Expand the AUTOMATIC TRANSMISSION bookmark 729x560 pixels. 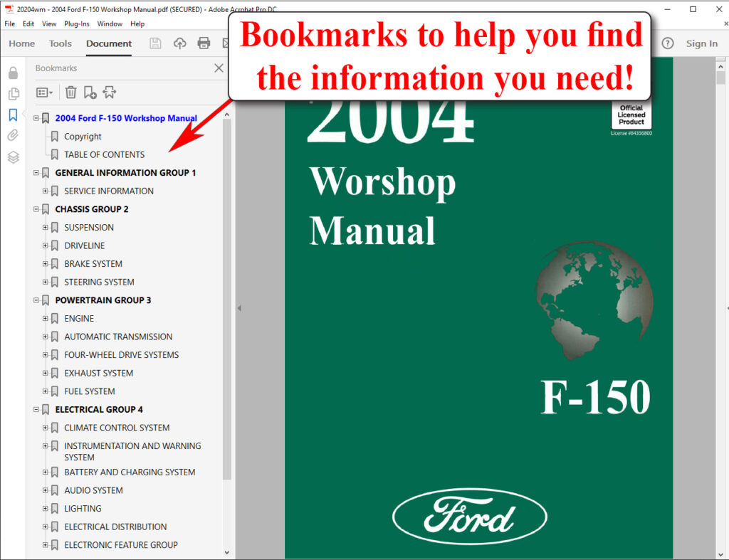point(45,337)
